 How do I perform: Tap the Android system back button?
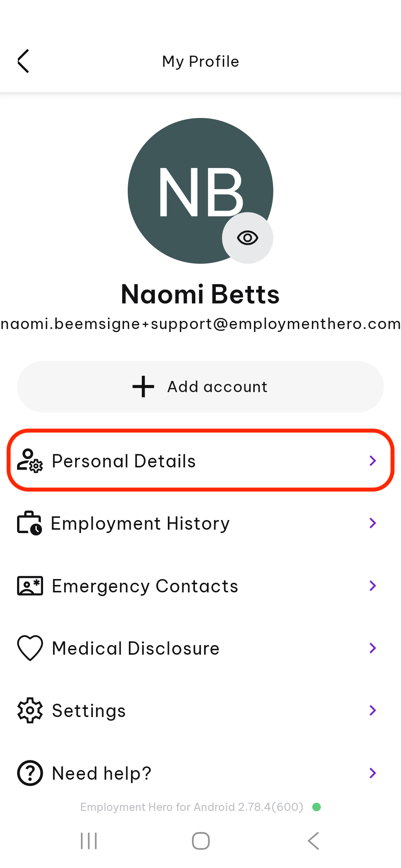(x=313, y=841)
